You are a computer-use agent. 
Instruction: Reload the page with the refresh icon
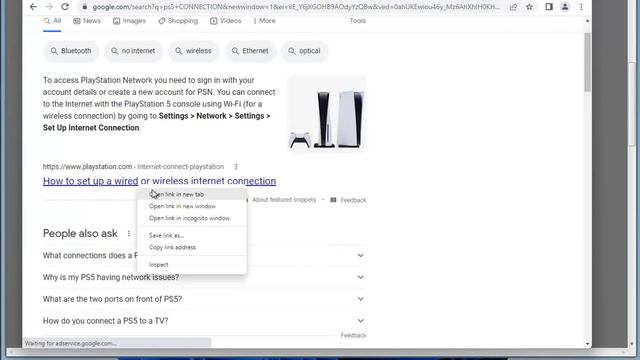[65, 7]
